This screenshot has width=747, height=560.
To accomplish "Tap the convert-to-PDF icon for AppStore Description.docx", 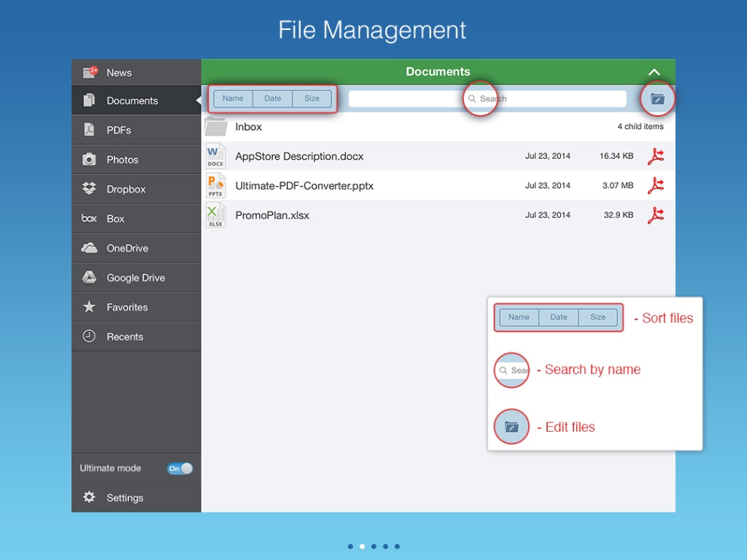I will point(656,156).
